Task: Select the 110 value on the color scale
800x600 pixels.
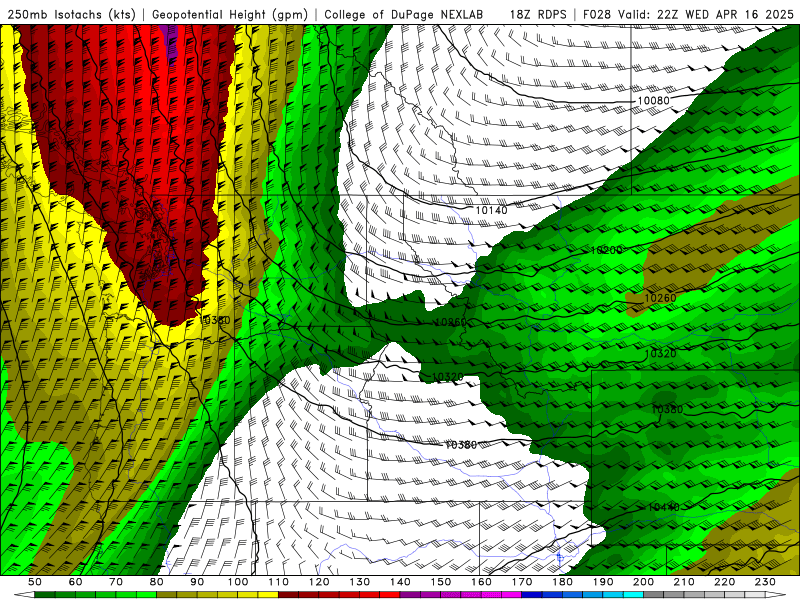Action: click(279, 582)
